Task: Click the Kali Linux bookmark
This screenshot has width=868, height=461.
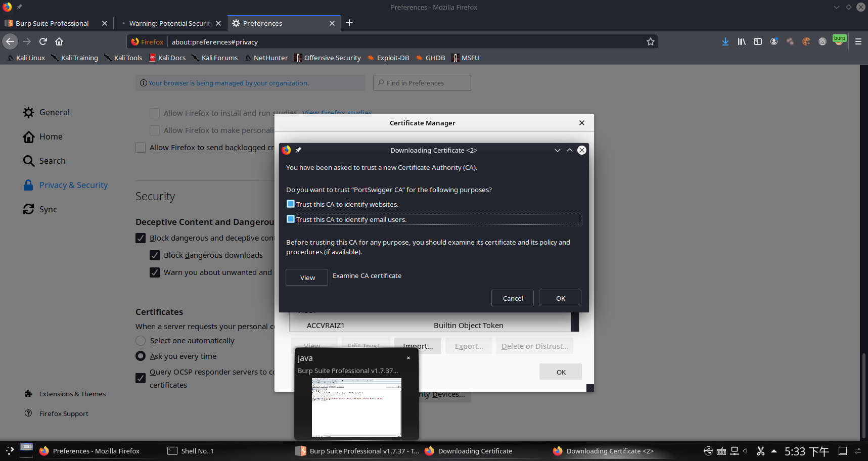Action: (x=26, y=58)
